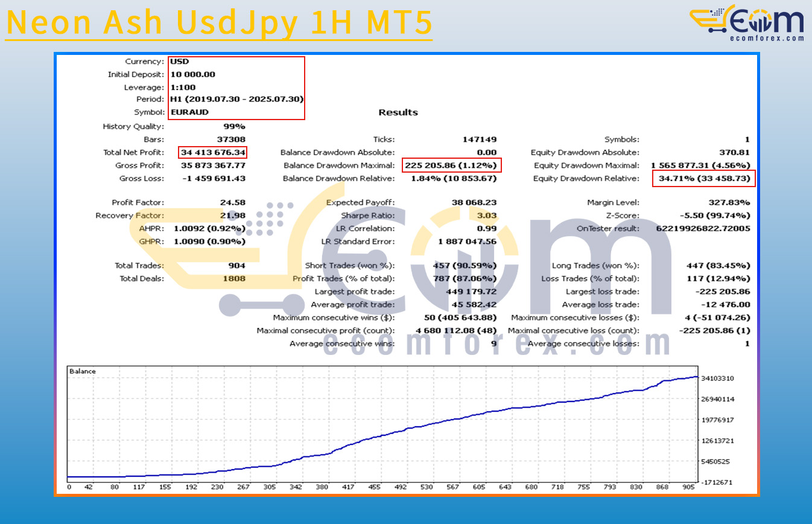The image size is (812, 524).
Task: Click the Balance Drawdown Maximal value box
Action: tap(451, 165)
